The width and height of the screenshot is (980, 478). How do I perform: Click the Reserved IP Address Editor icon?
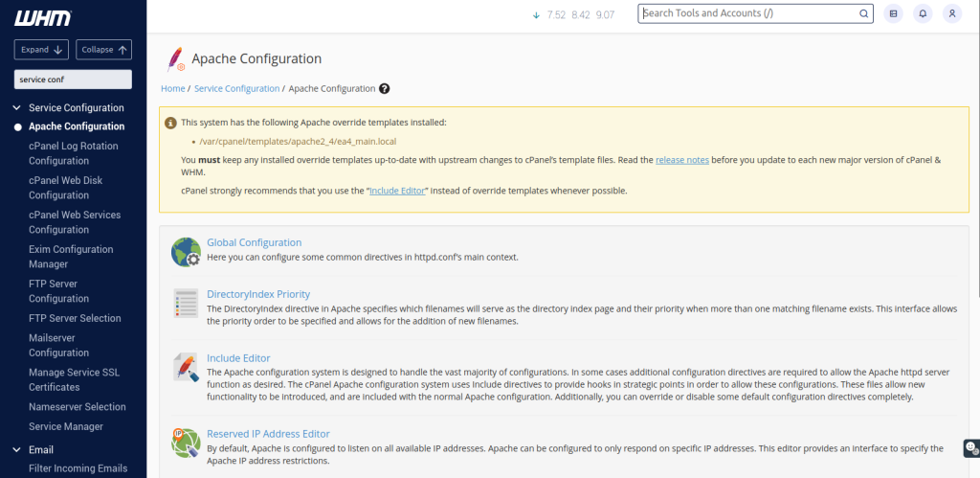(x=186, y=443)
